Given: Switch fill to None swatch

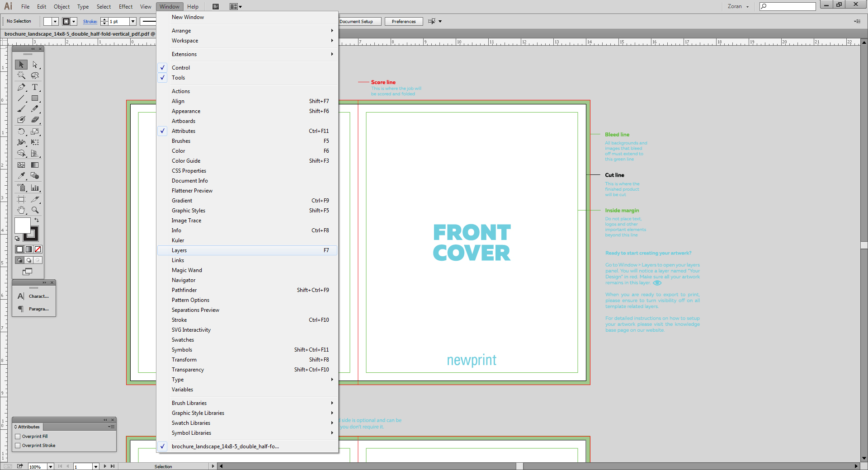Looking at the screenshot, I should 38,249.
